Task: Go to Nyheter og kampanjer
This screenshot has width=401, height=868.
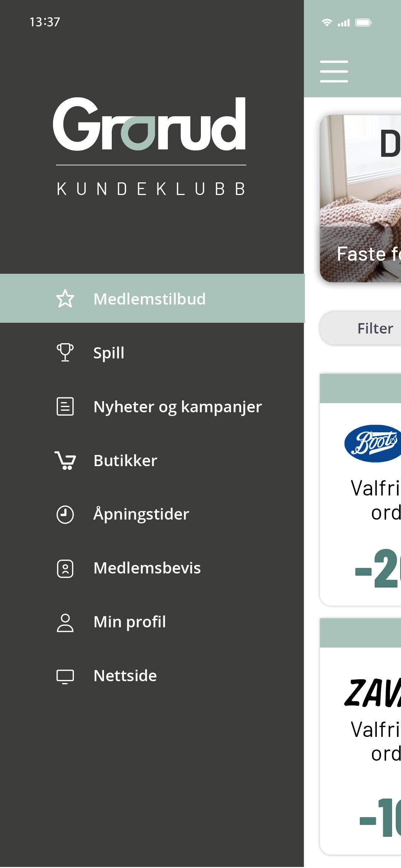Action: point(177,406)
